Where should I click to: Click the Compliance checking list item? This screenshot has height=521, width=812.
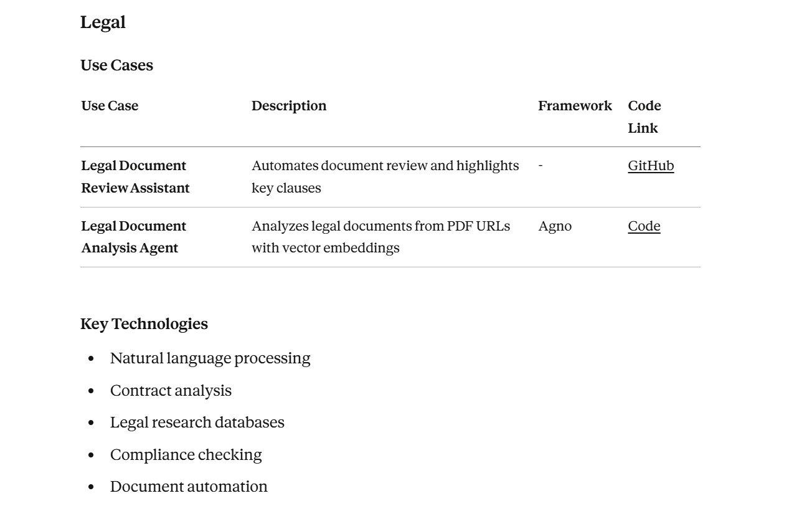[186, 455]
